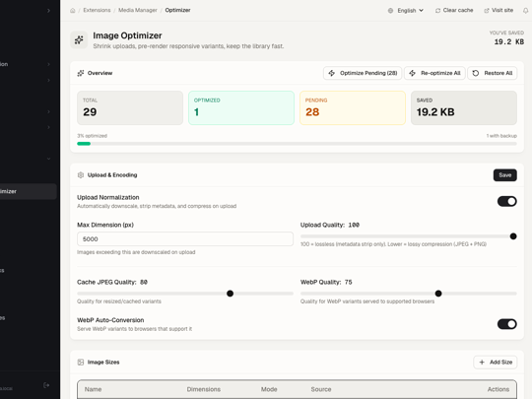Screen dimensions: 532x399
Task: Expand the first sidebar chevron
Action: click(x=48, y=11)
